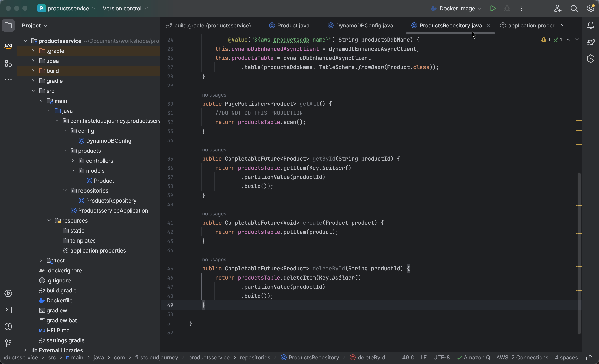Open Amazon Q status bar widget
Screen dimensions: 599x364
click(473, 358)
